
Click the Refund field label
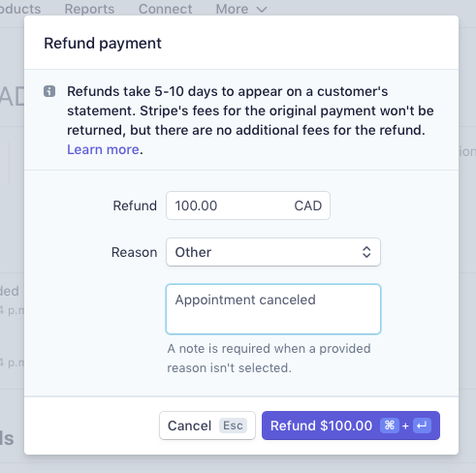(135, 205)
